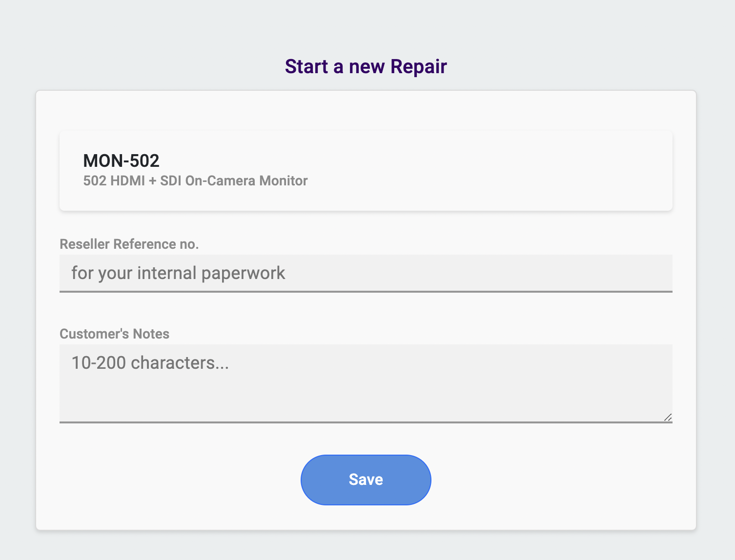Click the "Customer's Notes" label
The width and height of the screenshot is (735, 560).
[x=114, y=334]
